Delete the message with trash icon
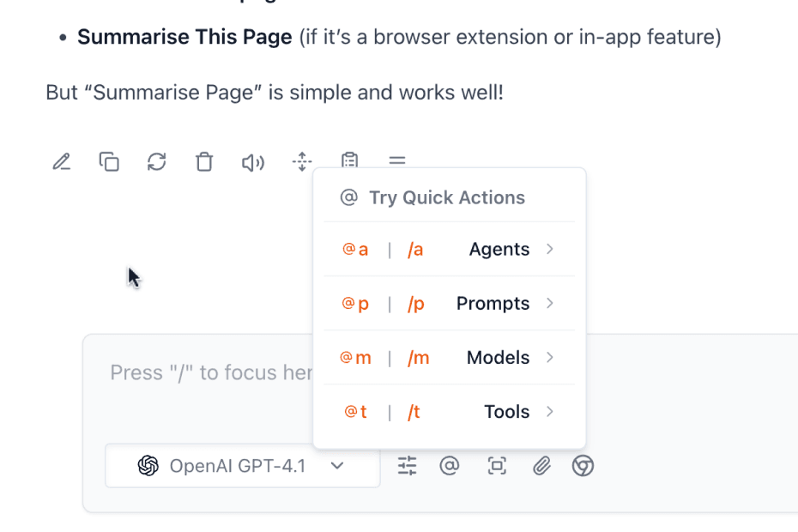Screen dimensions: 798x532 pos(204,161)
